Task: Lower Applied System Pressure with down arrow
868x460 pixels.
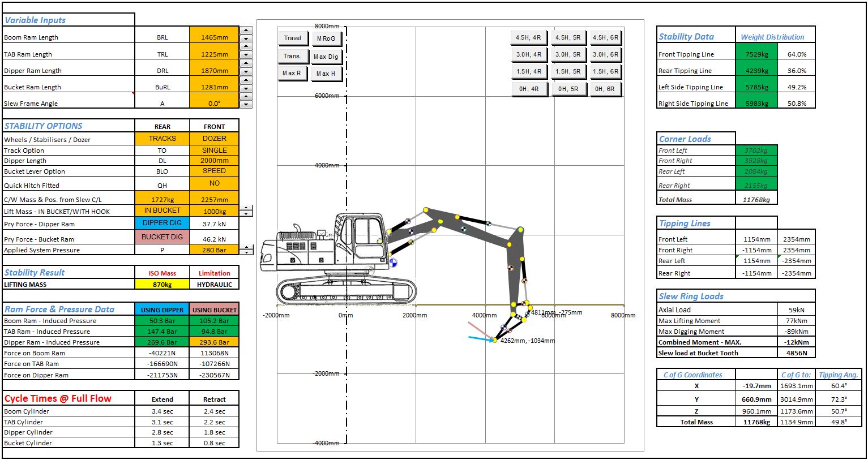Action: (x=246, y=251)
